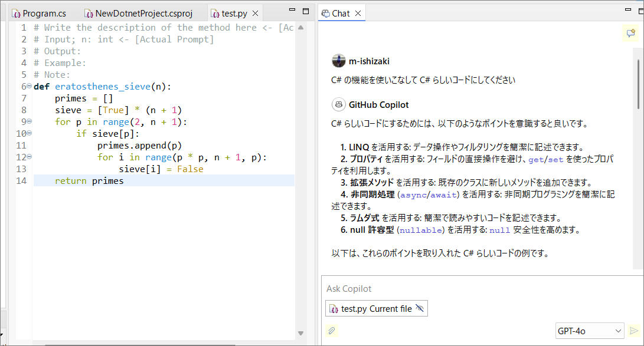
Task: Click the async/await code reference
Action: coord(428,195)
